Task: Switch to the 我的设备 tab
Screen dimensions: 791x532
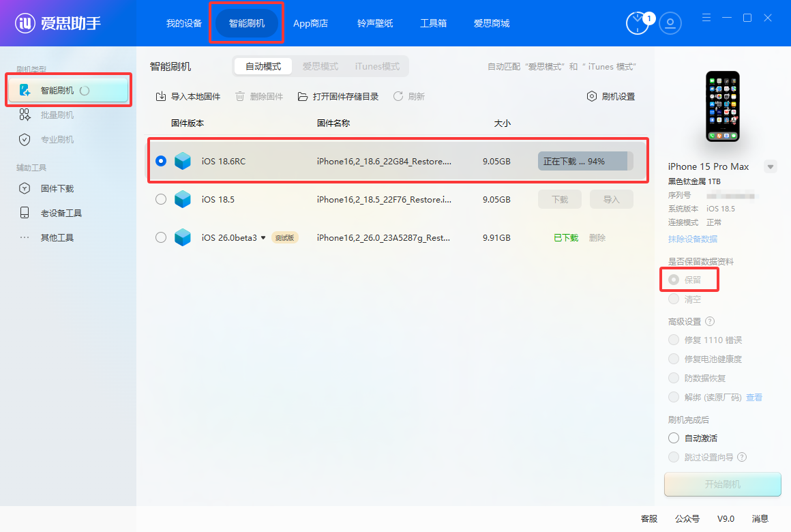Action: coord(184,23)
